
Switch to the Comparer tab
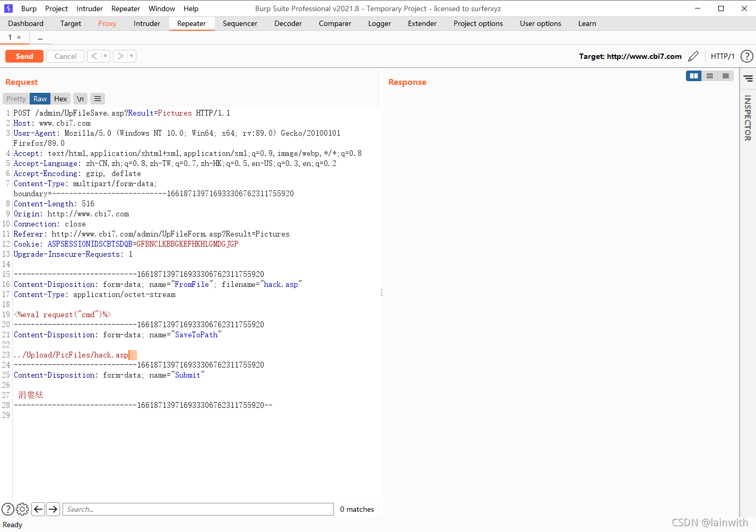(335, 23)
